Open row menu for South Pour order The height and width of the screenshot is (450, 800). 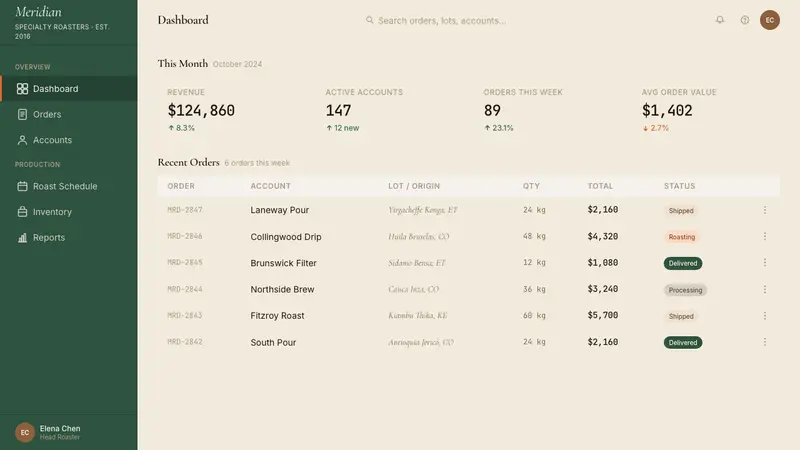pos(764,342)
